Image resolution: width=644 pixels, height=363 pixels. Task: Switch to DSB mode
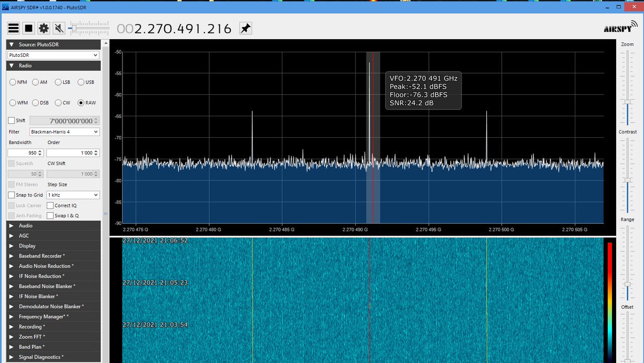pyautogui.click(x=41, y=102)
